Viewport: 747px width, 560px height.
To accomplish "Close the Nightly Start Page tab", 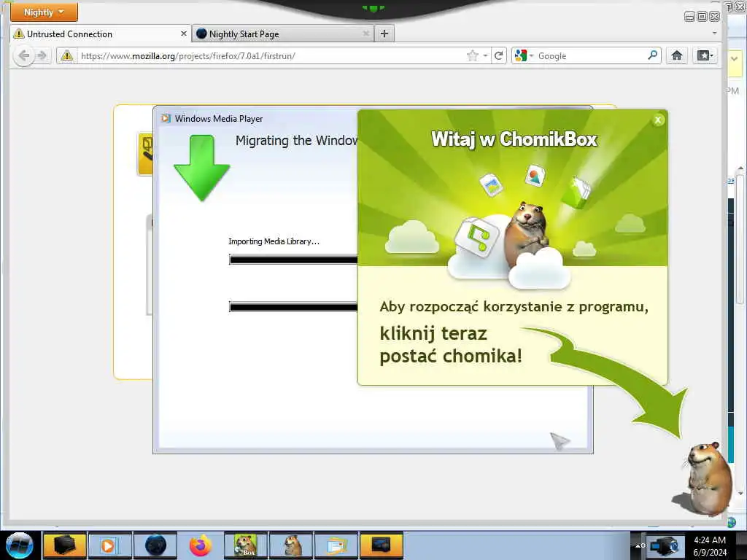I will click(x=366, y=34).
